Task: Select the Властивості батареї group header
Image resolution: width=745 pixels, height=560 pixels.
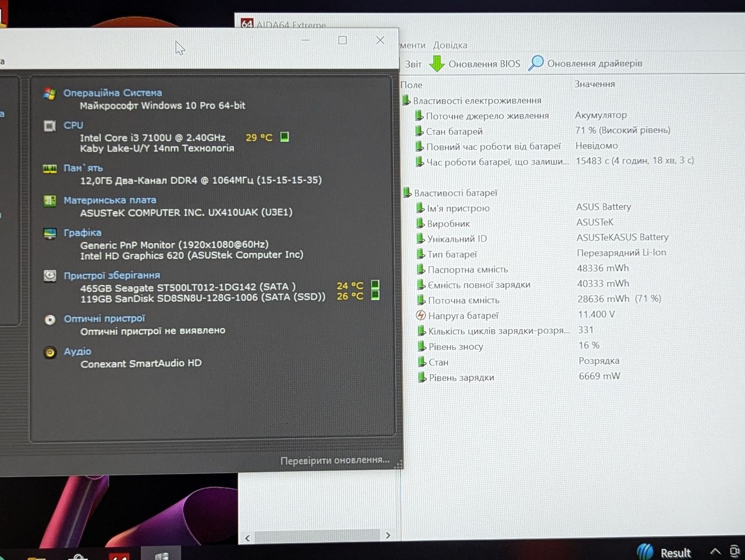Action: 456,192
